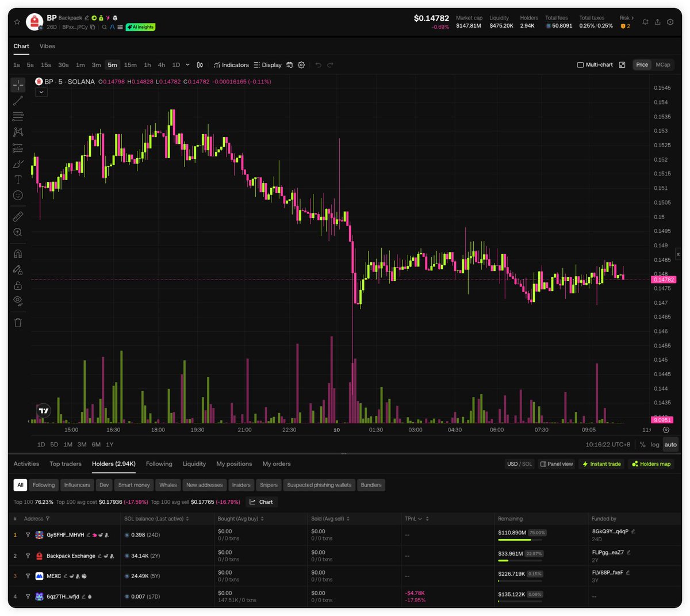Viewport: 690px width, 616px height.
Task: Switch chart to MCap mode
Action: (663, 65)
